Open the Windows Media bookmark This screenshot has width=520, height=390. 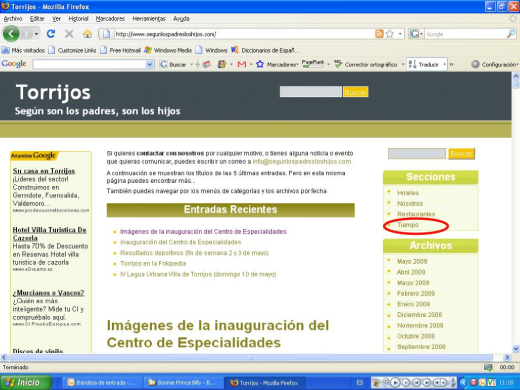(168, 50)
